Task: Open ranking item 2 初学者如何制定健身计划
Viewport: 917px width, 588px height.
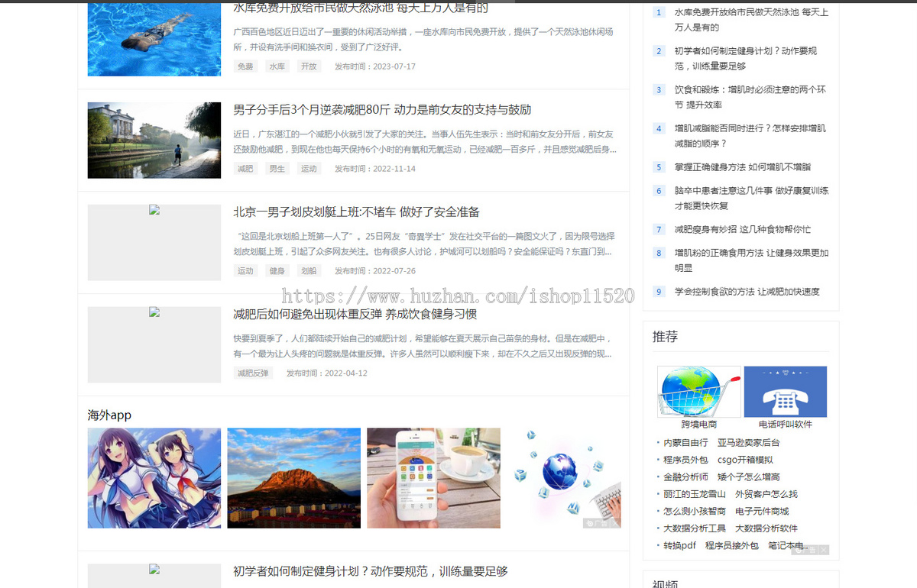Action: [746, 59]
